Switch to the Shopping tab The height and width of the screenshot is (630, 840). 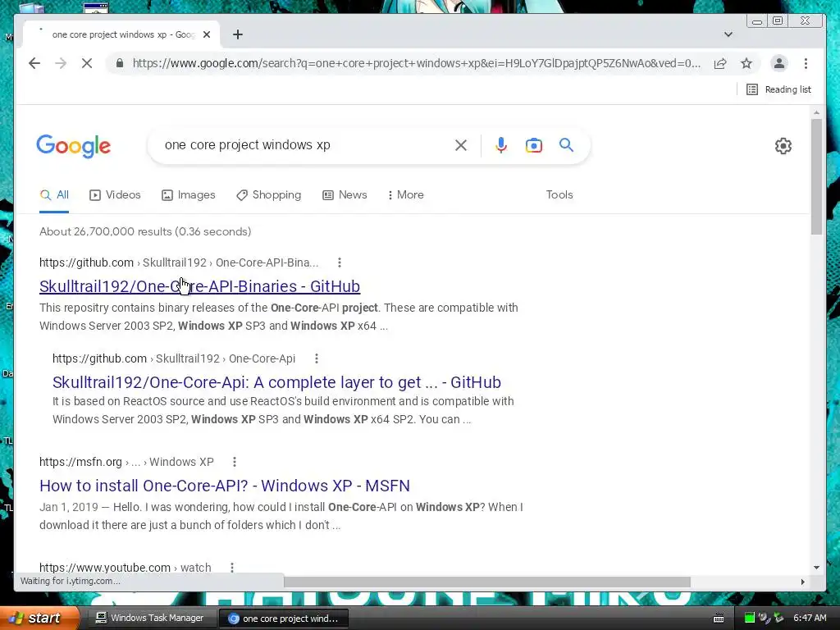[269, 195]
